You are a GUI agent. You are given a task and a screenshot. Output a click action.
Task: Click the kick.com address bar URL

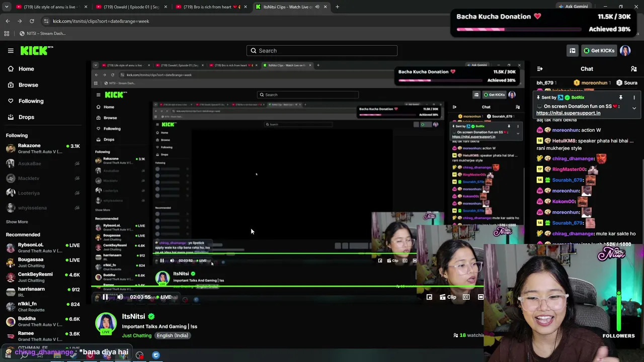tap(101, 21)
